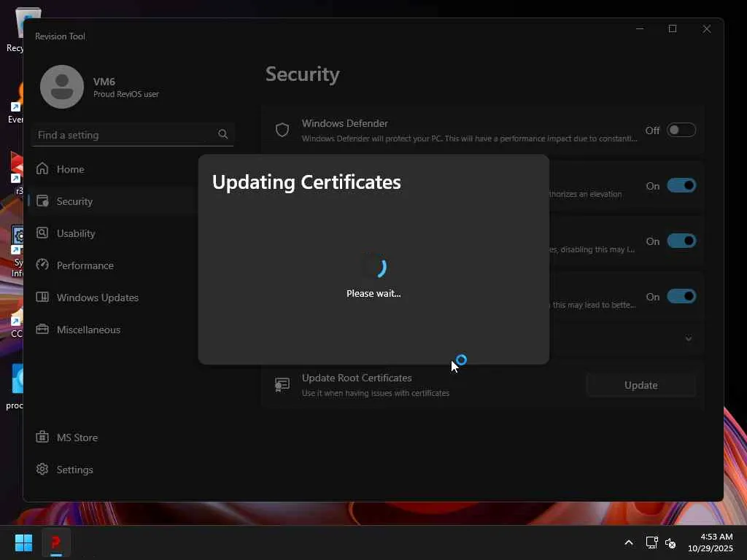The image size is (747, 560).
Task: Click the Settings gear icon
Action: point(42,469)
